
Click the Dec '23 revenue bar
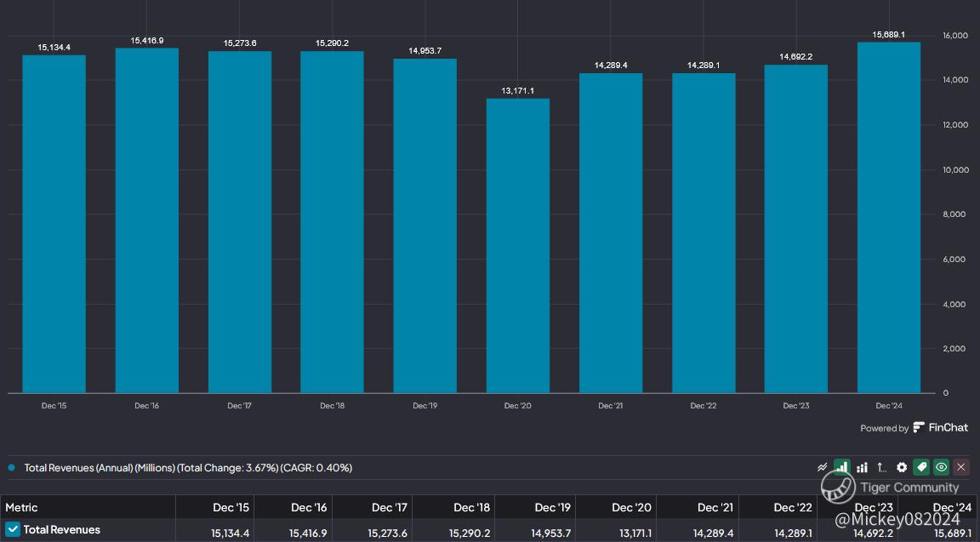tap(796, 230)
